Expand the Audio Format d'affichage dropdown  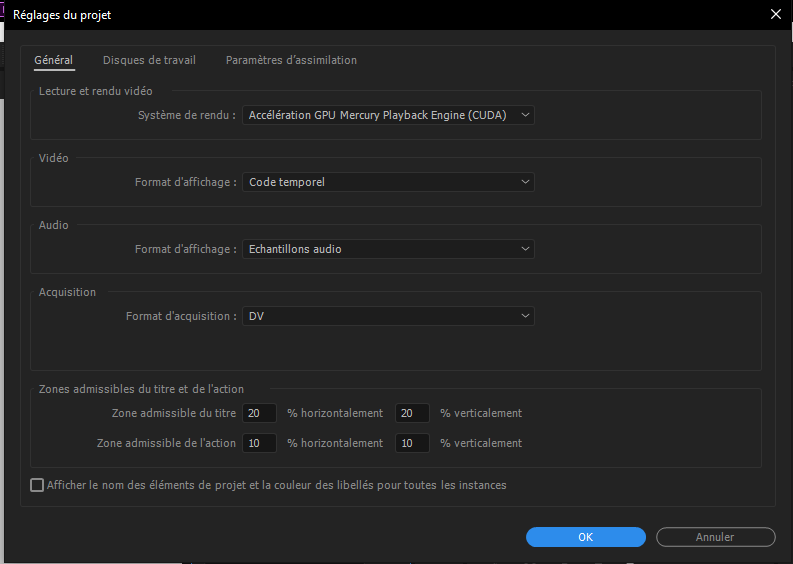[x=388, y=249]
